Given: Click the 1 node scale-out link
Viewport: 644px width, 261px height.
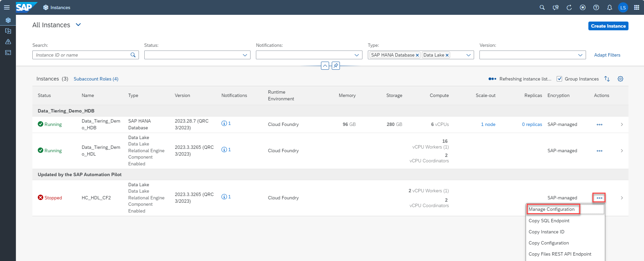Looking at the screenshot, I should click(x=488, y=124).
